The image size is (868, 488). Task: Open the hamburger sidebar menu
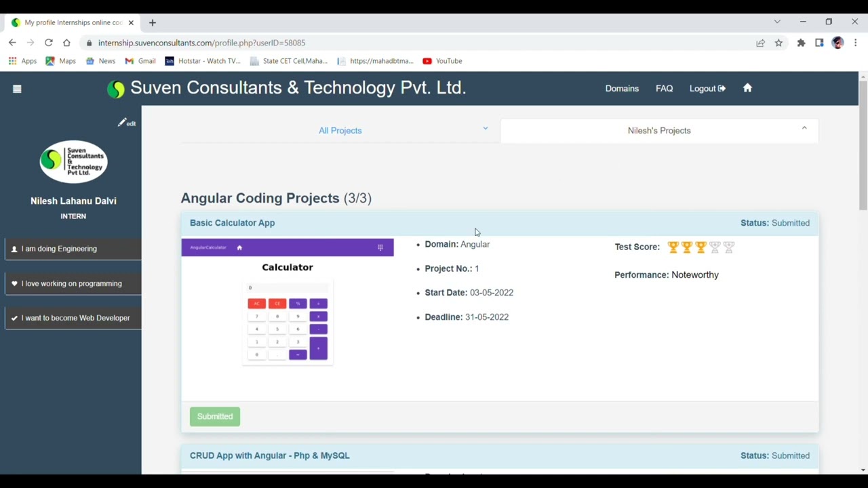coord(17,89)
